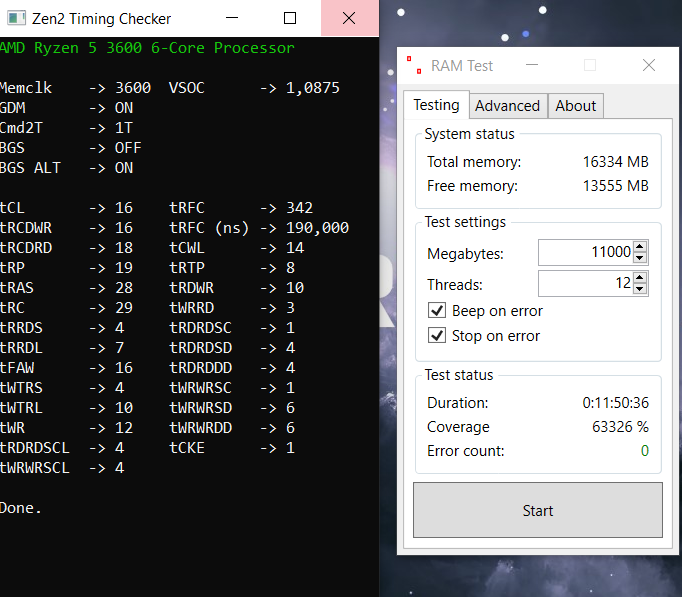Open the Advanced tab in RAM Test
682x597 pixels.
tap(508, 106)
